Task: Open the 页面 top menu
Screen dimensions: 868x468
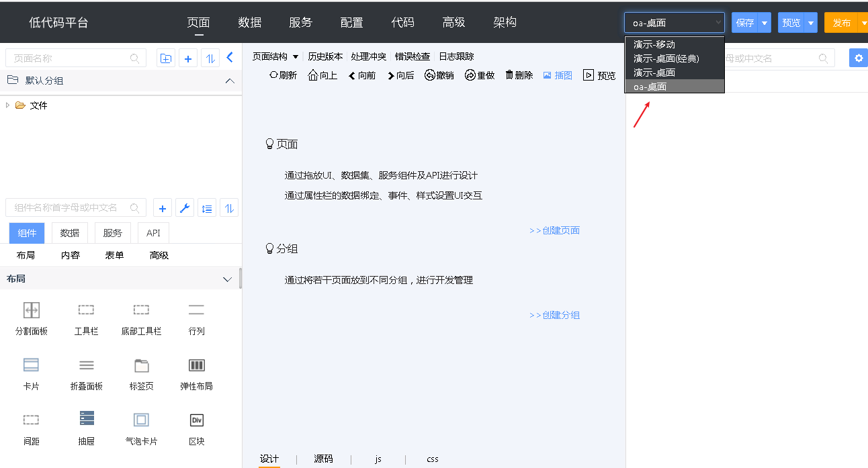Action: 198,22
